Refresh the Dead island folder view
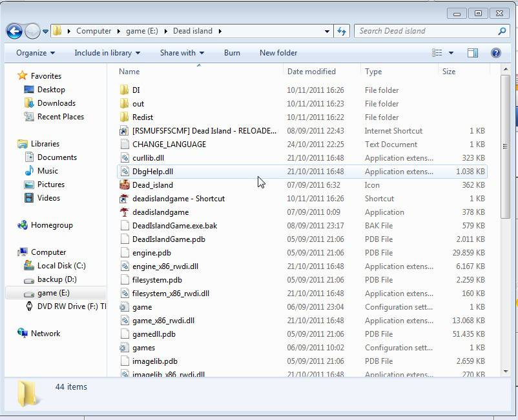 click(x=342, y=32)
